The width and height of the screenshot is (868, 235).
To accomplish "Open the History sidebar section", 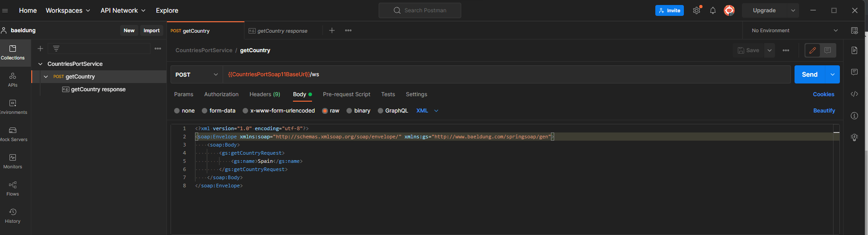I will [13, 215].
